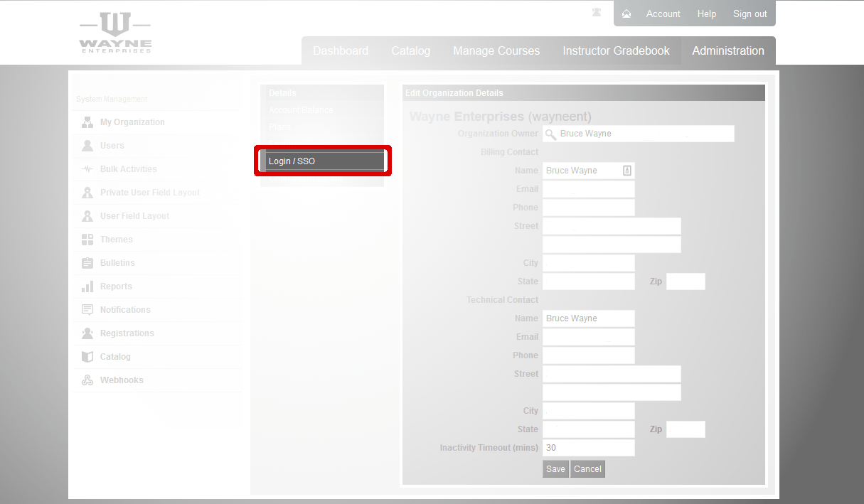Go to the Dashboard tab
The width and height of the screenshot is (864, 504).
(340, 50)
